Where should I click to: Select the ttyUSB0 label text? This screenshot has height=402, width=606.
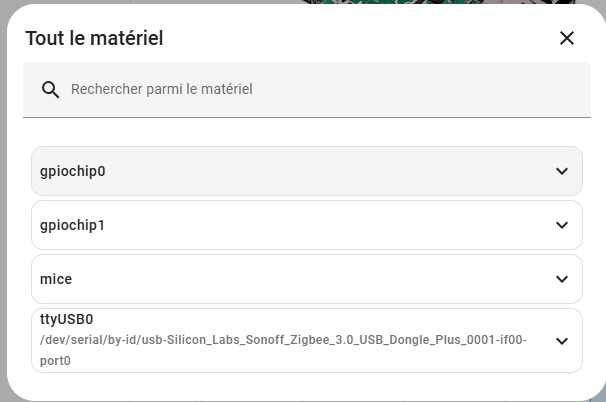[66, 320]
